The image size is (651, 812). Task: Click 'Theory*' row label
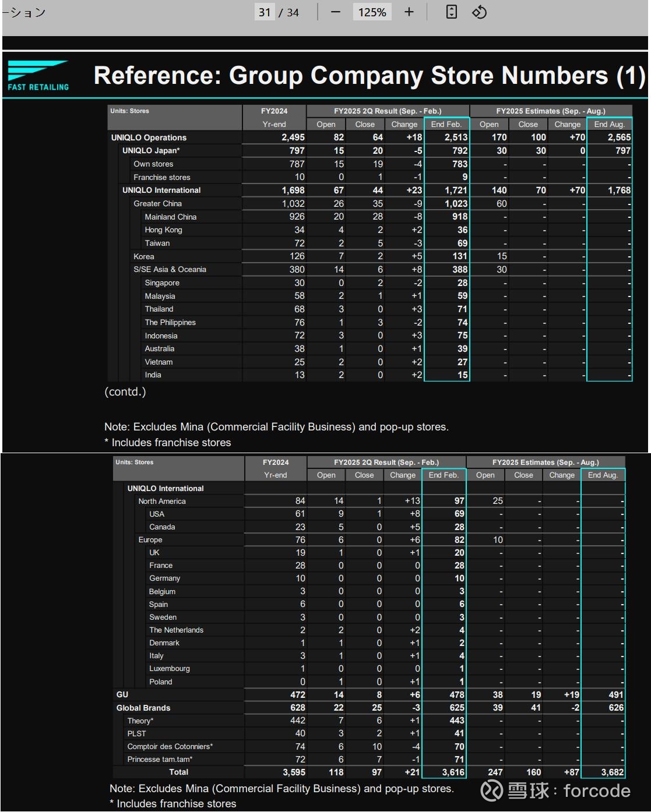tap(140, 721)
